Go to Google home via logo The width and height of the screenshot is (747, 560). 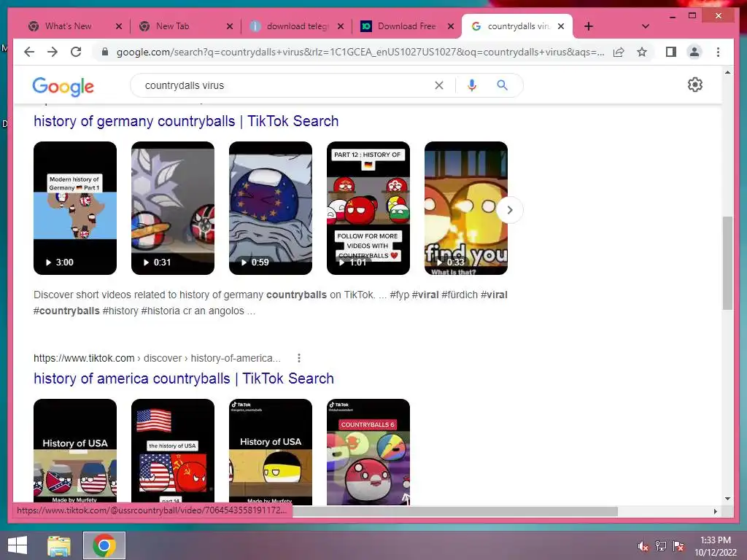pyautogui.click(x=63, y=87)
